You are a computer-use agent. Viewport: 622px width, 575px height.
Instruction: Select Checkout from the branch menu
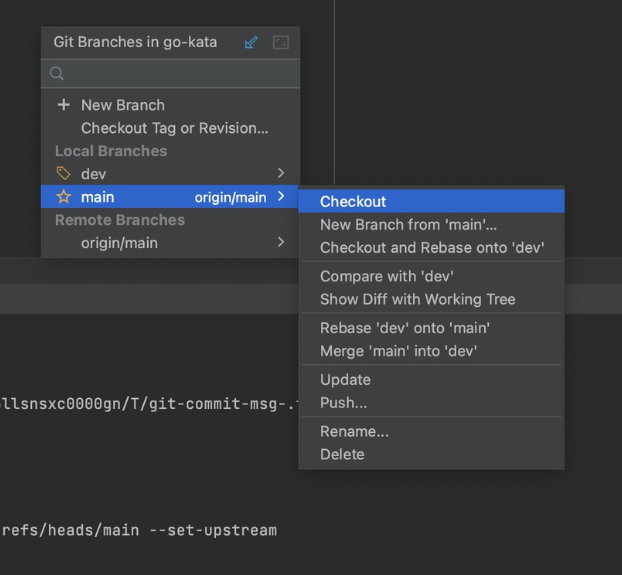pos(353,202)
